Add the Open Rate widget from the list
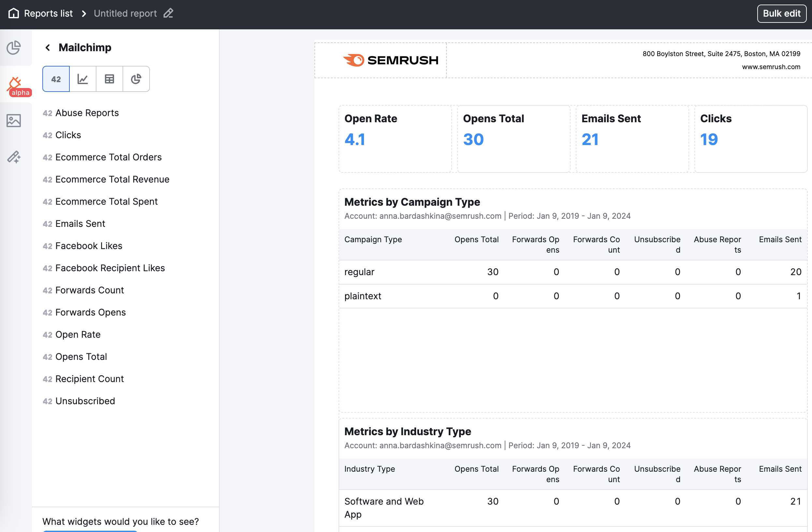The width and height of the screenshot is (812, 532). [x=72, y=335]
